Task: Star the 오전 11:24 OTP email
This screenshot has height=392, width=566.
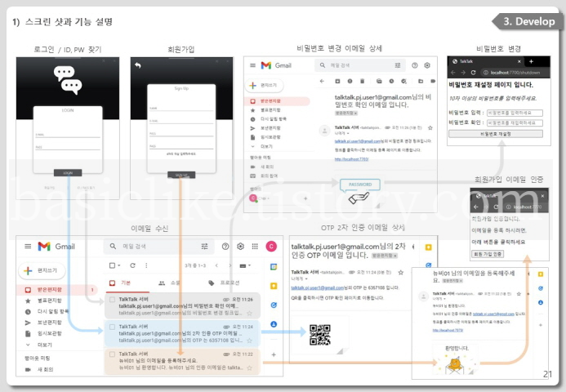Action: pyautogui.click(x=249, y=341)
